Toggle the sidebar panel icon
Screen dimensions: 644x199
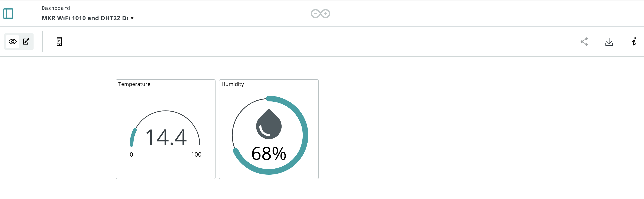tap(8, 14)
